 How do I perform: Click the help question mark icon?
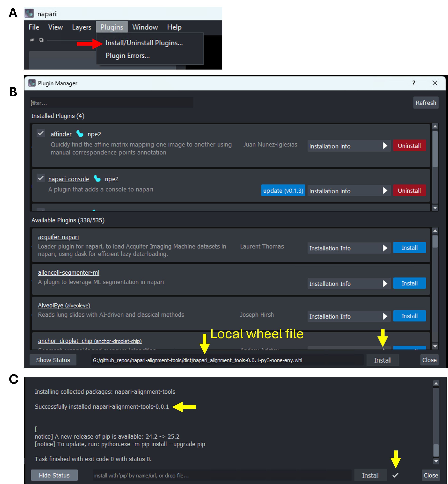[x=414, y=83]
